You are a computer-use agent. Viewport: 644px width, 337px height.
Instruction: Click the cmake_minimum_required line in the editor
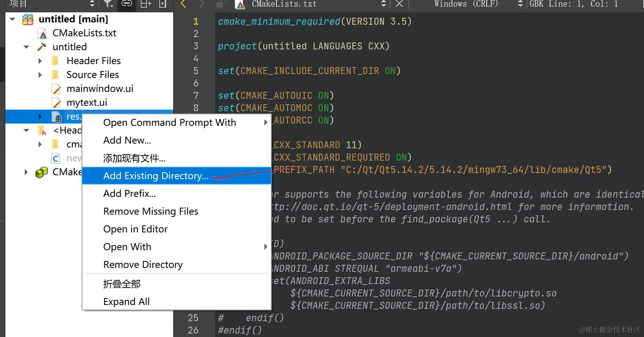315,21
